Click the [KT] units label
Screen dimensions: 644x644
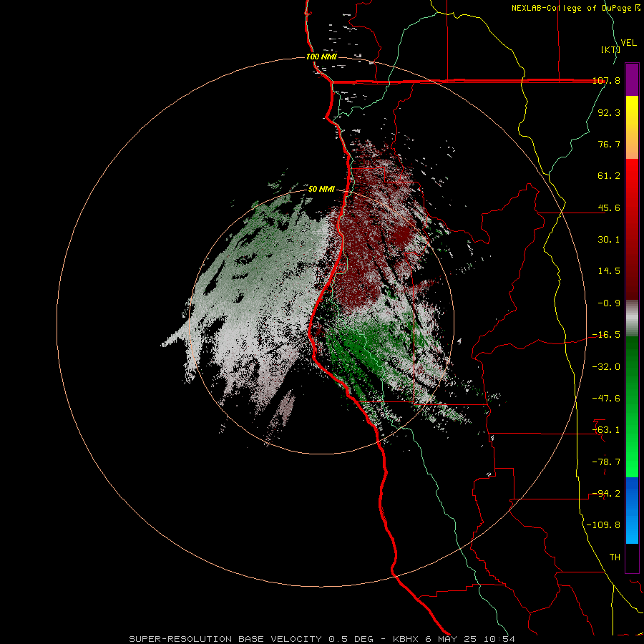pos(611,49)
